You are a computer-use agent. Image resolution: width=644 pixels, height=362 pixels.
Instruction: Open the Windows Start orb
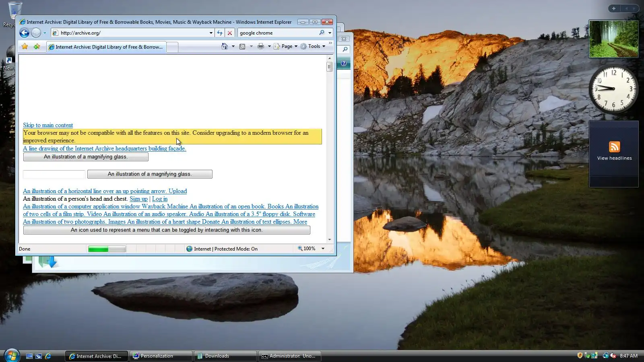[x=11, y=356]
